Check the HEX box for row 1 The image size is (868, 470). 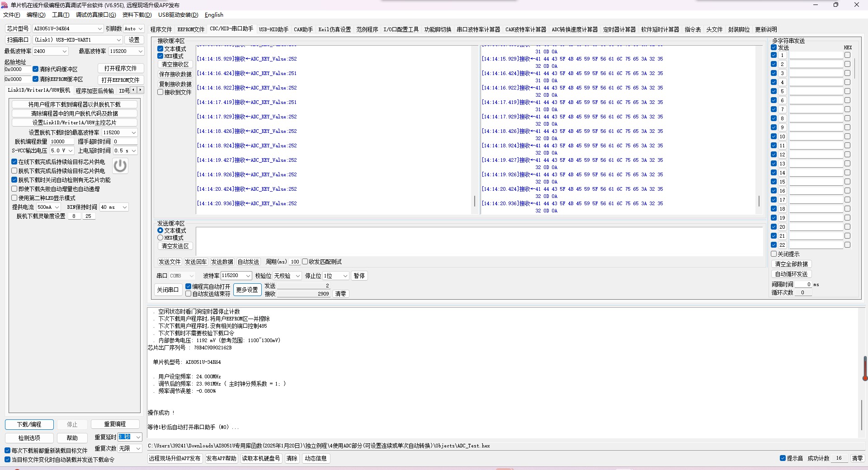(847, 55)
